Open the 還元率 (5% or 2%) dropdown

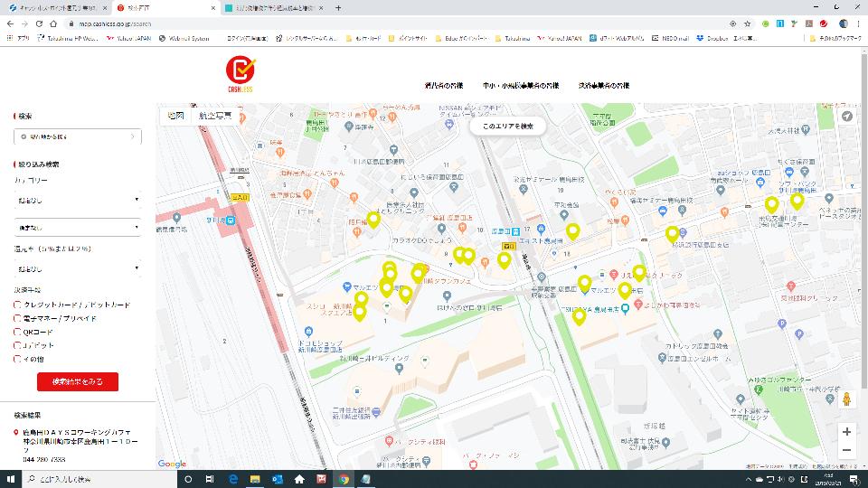click(x=78, y=269)
